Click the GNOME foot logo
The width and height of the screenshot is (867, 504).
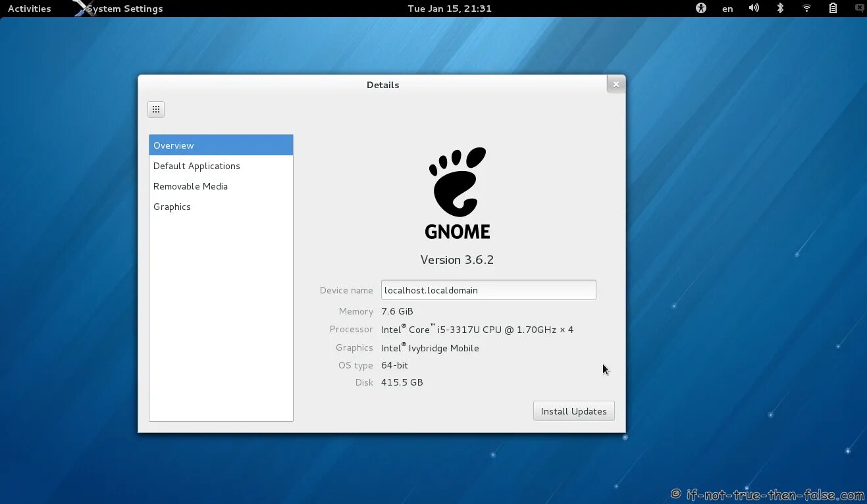(458, 193)
